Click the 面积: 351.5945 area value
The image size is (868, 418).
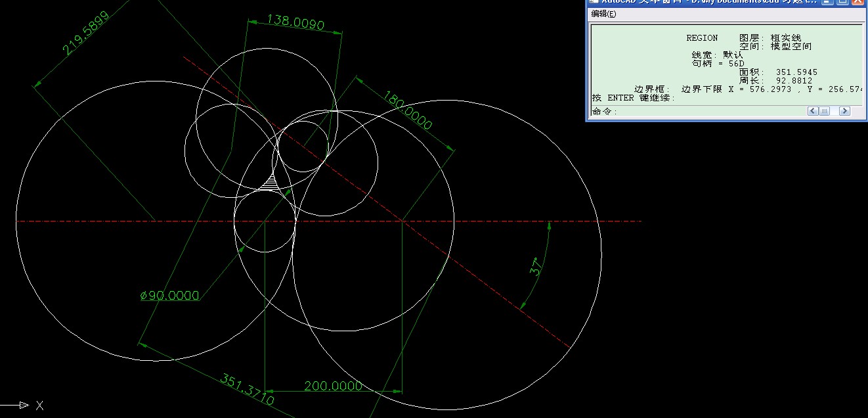click(x=778, y=72)
